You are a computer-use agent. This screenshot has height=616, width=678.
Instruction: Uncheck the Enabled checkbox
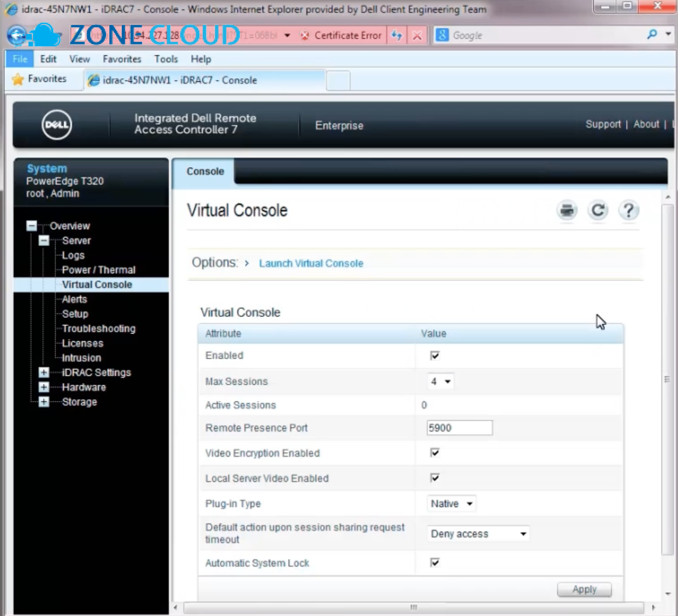(434, 356)
